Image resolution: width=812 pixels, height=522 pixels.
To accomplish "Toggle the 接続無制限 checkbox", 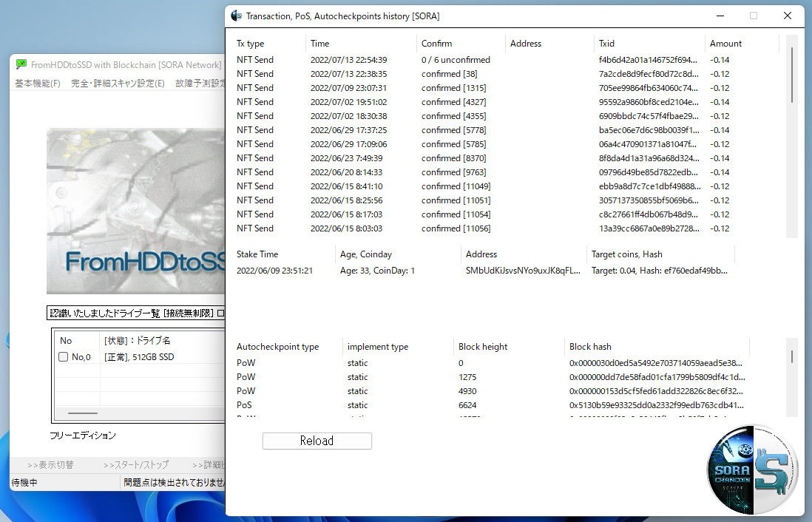I will click(x=220, y=313).
